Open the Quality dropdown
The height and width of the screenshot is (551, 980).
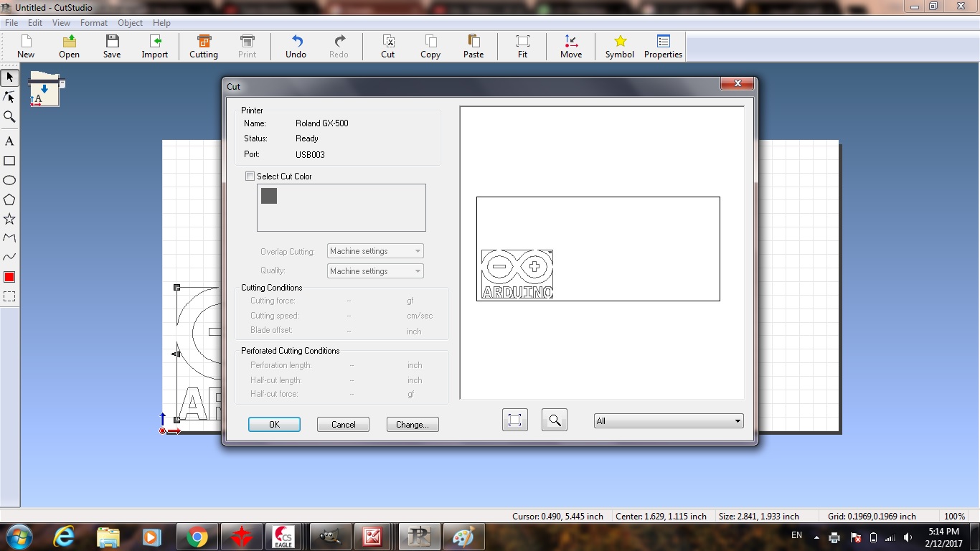(x=375, y=271)
